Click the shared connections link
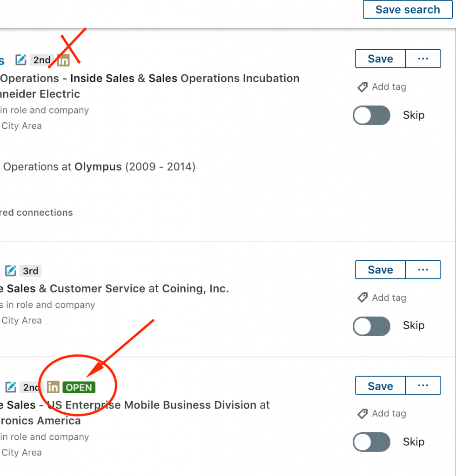The width and height of the screenshot is (456, 476). click(x=36, y=212)
